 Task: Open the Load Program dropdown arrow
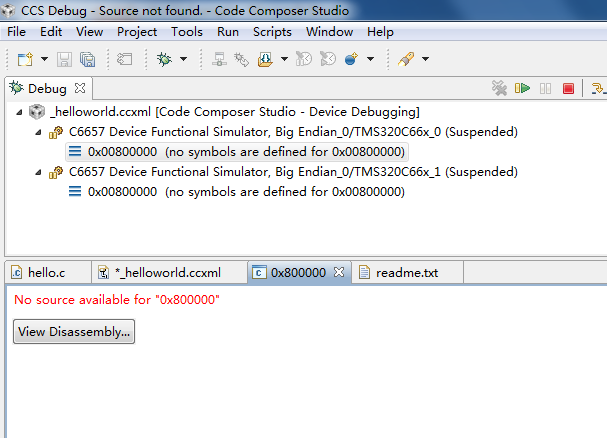(x=285, y=59)
